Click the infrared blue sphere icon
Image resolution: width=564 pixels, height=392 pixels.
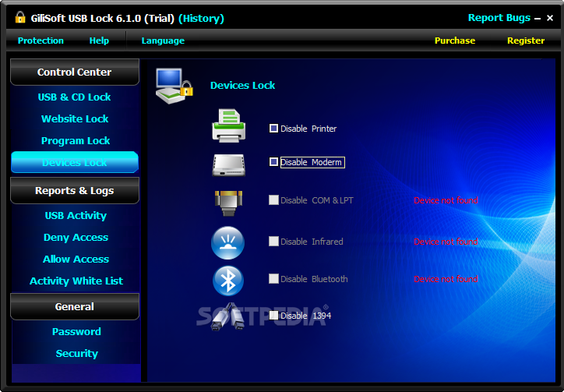[227, 243]
